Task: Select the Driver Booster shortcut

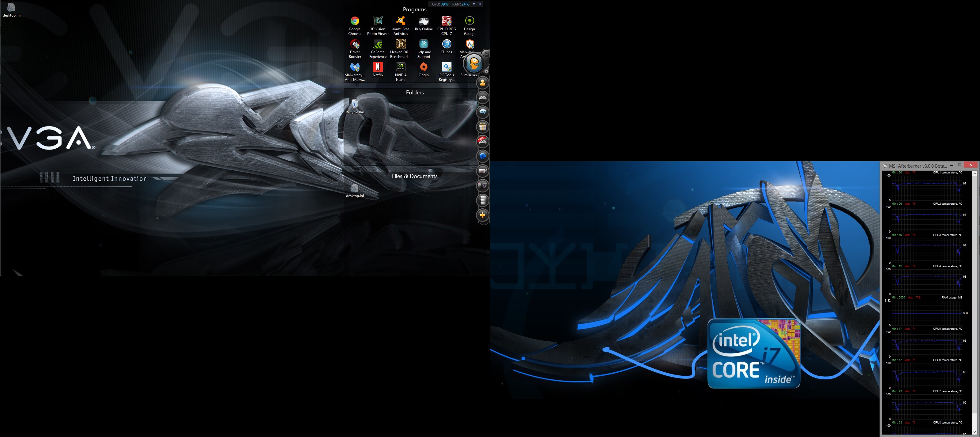Action: (355, 49)
